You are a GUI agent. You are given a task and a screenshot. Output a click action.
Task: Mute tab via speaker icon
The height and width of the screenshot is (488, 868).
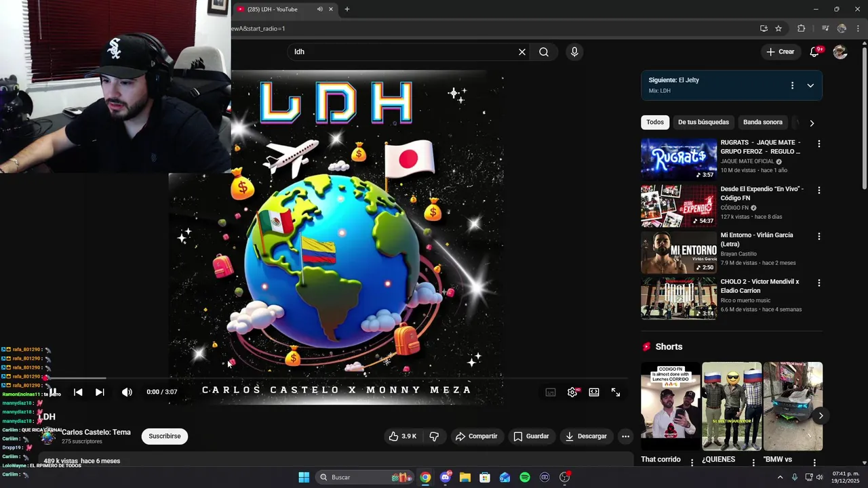[319, 9]
